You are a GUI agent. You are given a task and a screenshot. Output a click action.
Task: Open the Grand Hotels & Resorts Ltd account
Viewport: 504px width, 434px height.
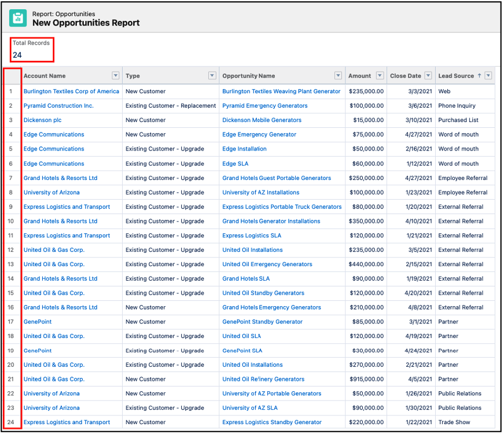tap(60, 178)
